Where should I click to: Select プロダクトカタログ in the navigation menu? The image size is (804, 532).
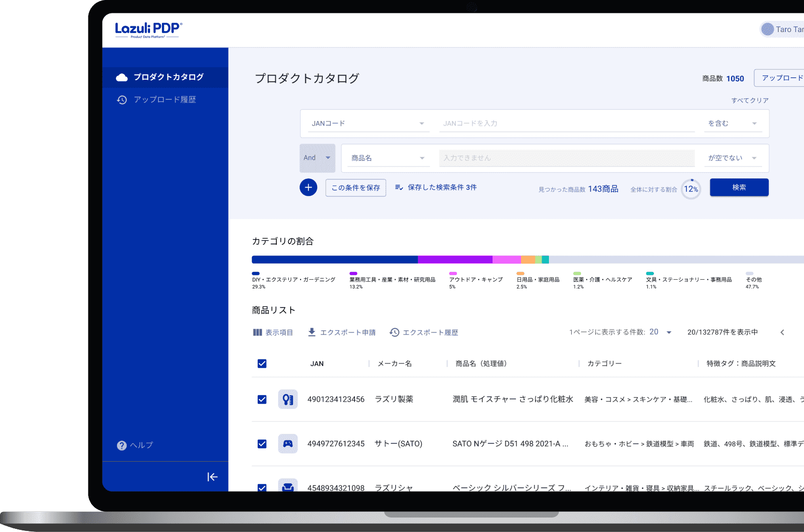click(x=165, y=77)
